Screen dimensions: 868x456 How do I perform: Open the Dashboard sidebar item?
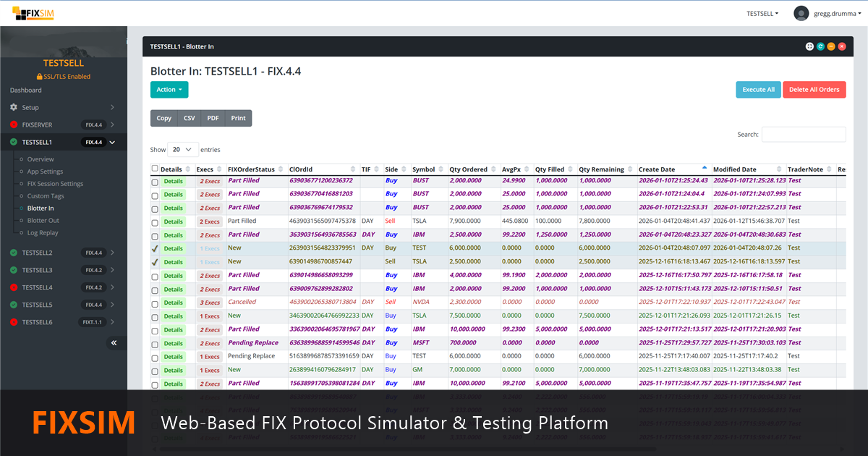[x=26, y=90]
